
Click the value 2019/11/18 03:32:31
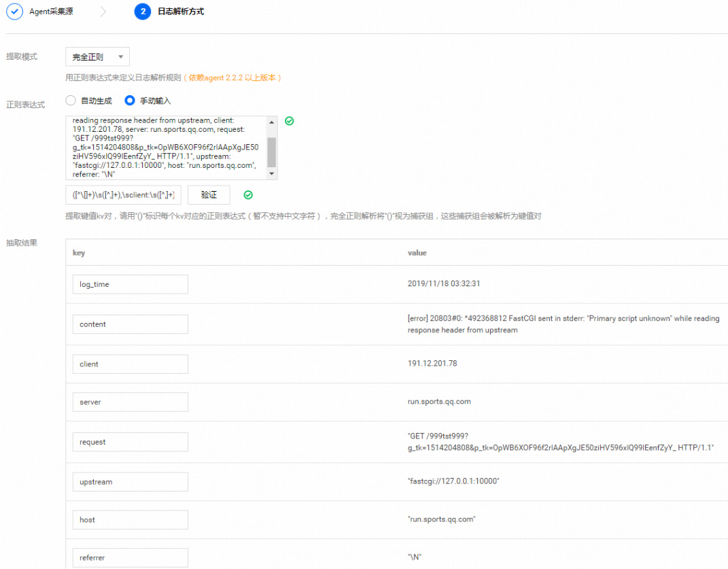point(444,283)
